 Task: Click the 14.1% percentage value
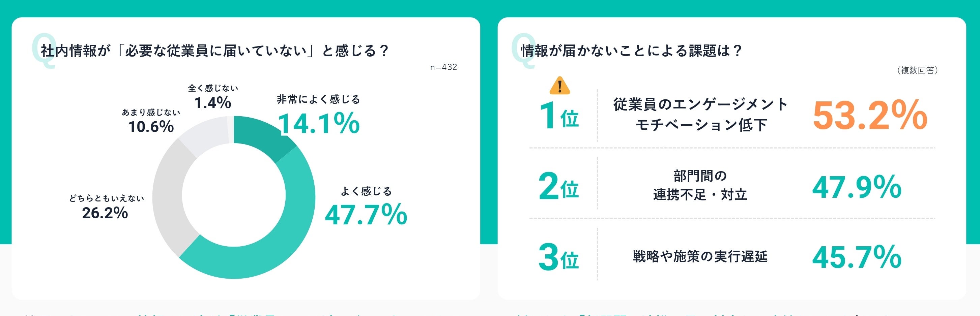point(319,124)
